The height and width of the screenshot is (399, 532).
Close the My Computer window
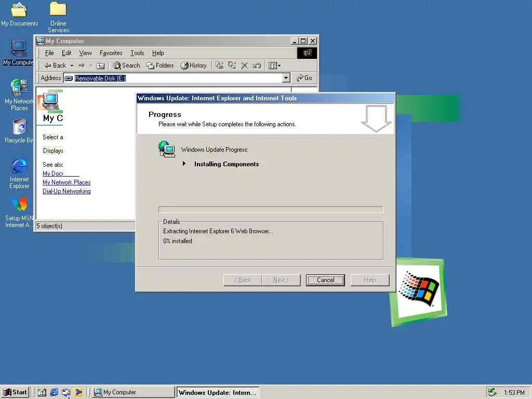(x=313, y=41)
